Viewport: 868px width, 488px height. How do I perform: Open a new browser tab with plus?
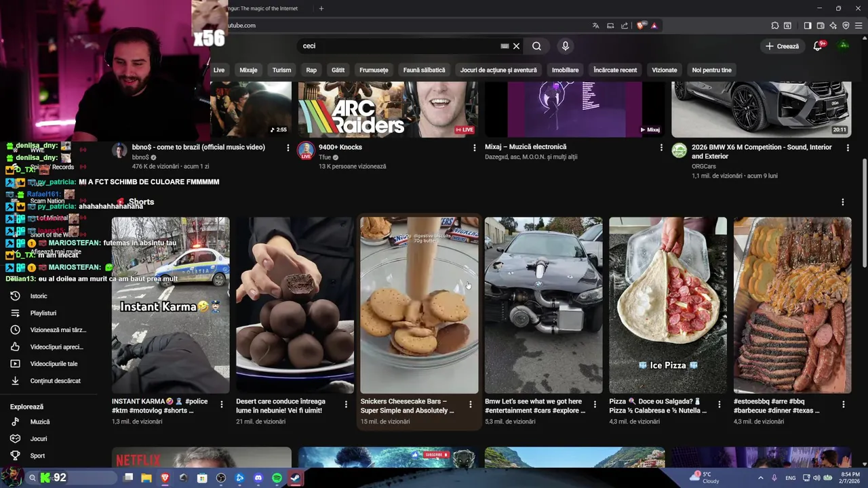[321, 8]
